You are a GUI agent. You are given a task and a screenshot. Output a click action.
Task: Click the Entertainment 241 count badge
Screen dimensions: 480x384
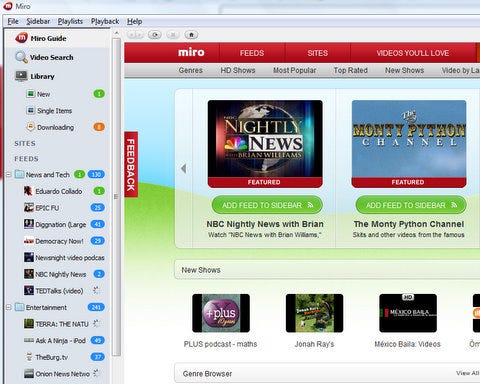pyautogui.click(x=96, y=307)
